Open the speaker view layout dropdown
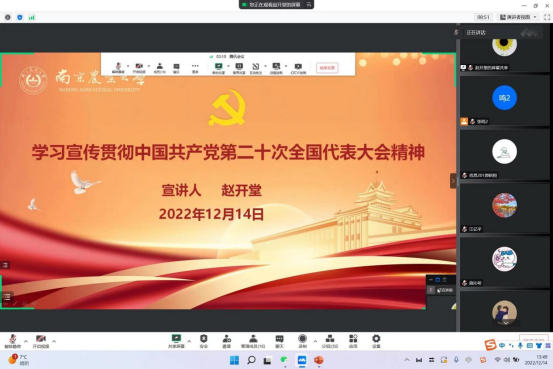This screenshot has height=369, width=553. click(x=518, y=17)
